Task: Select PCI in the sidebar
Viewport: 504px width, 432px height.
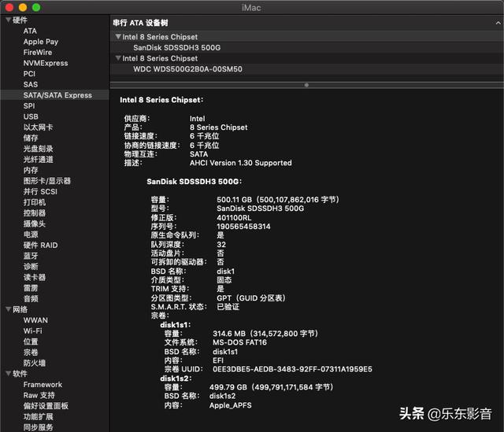Action: point(29,73)
